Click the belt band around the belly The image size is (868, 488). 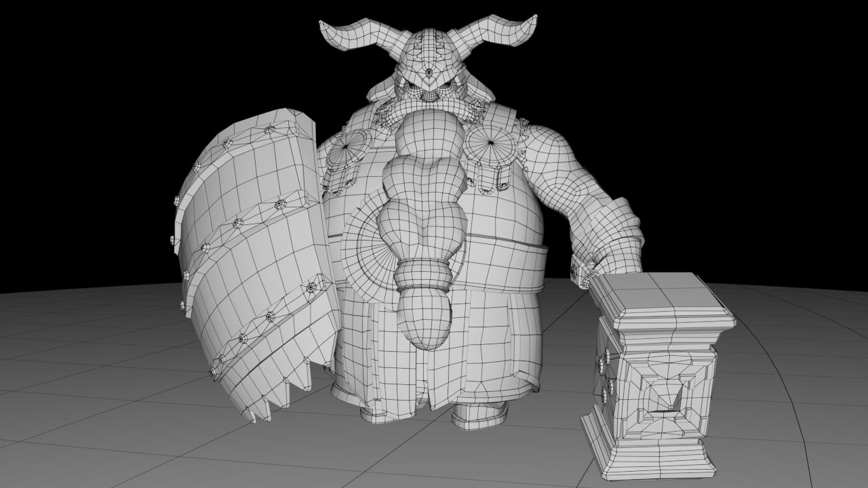(505, 264)
